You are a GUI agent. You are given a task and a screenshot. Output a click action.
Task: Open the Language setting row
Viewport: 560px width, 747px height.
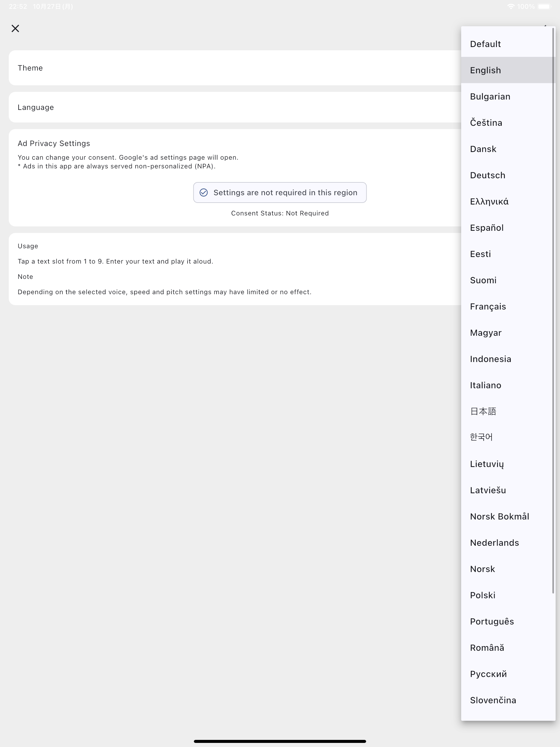click(235, 107)
